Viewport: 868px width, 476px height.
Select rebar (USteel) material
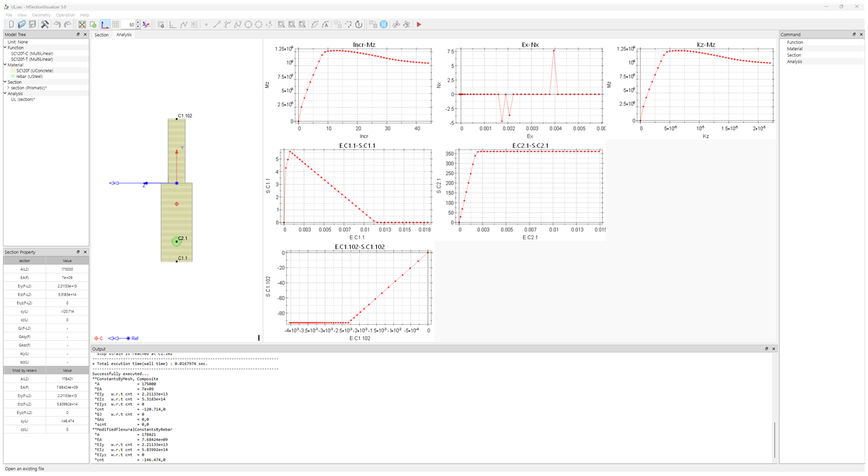[x=29, y=76]
